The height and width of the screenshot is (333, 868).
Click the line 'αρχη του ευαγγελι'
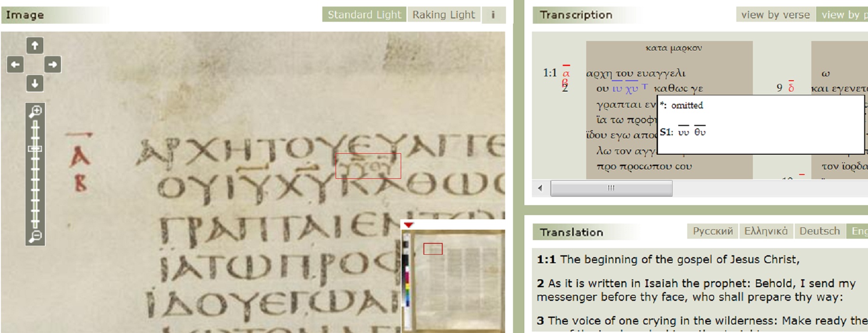pos(636,73)
